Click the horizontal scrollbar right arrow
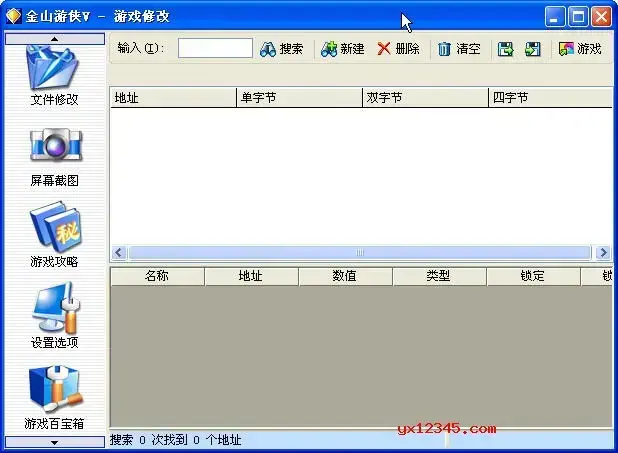 603,252
